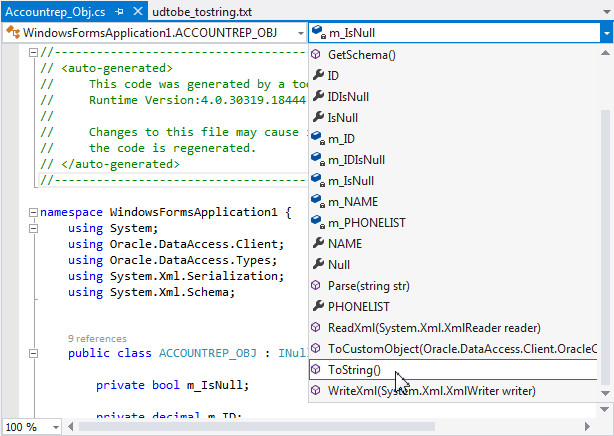Image resolution: width=614 pixels, height=436 pixels.
Task: Collapse the auto-generated comment block
Action: 34,52
